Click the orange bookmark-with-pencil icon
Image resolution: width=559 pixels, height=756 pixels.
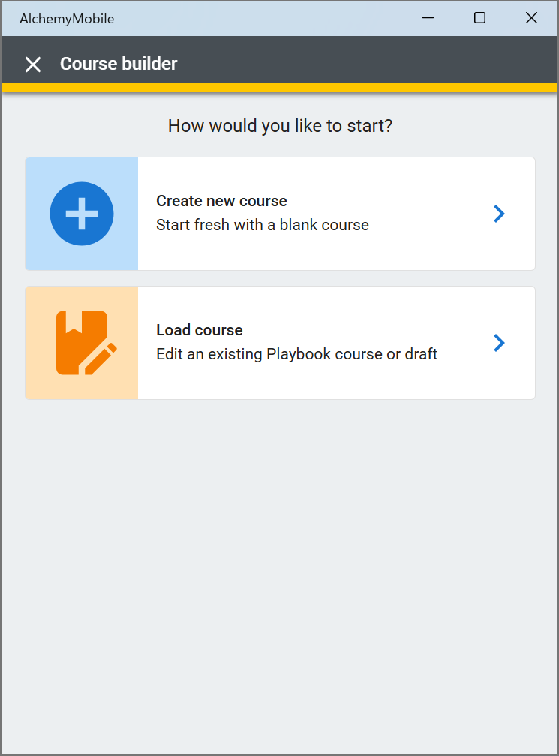[x=86, y=343]
